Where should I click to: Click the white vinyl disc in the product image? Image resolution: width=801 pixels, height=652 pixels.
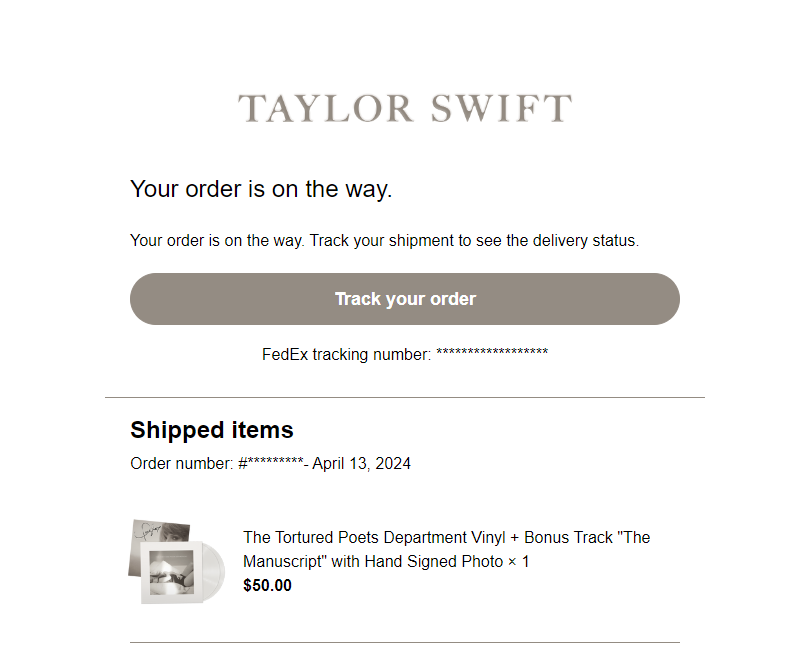214,571
